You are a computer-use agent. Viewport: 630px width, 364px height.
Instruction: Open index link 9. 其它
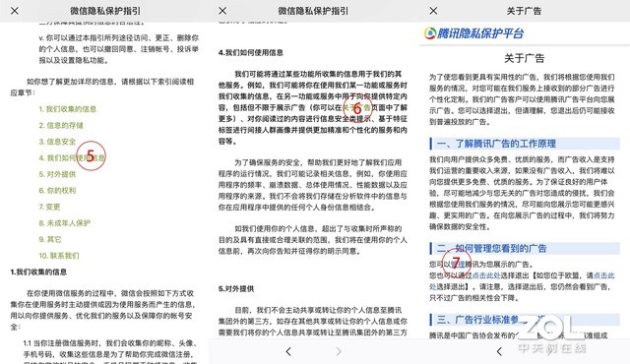coord(50,240)
